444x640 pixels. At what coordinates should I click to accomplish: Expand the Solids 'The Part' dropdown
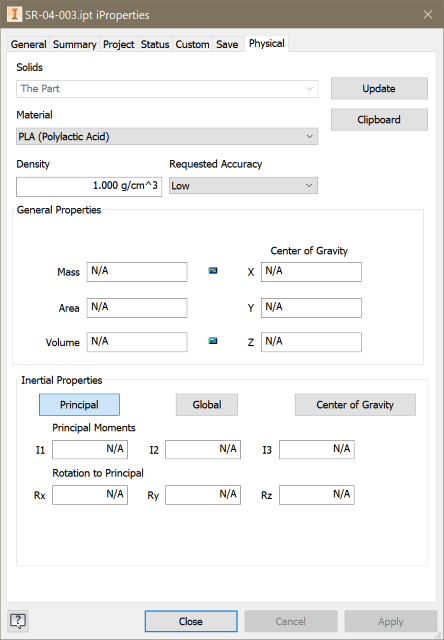click(x=167, y=89)
